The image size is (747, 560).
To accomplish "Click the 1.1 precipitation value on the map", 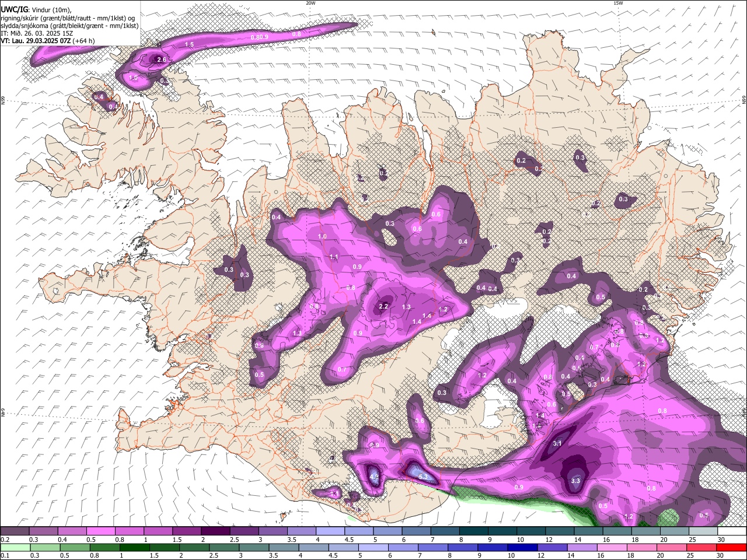I will (334, 257).
